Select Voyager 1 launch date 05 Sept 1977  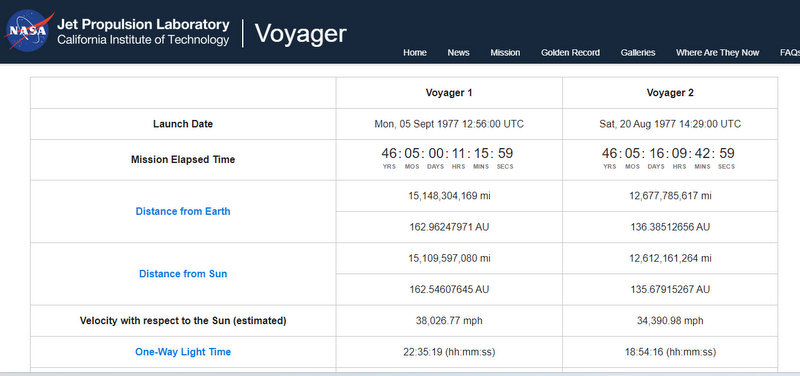tap(449, 124)
